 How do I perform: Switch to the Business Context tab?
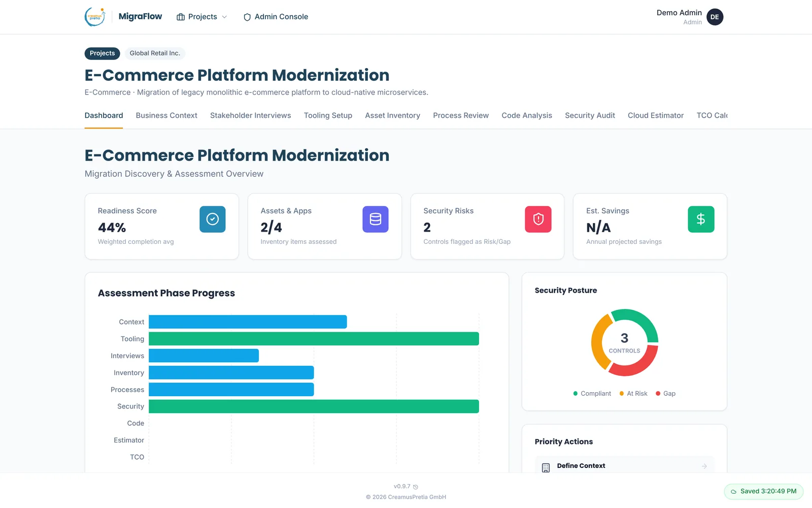(x=166, y=115)
